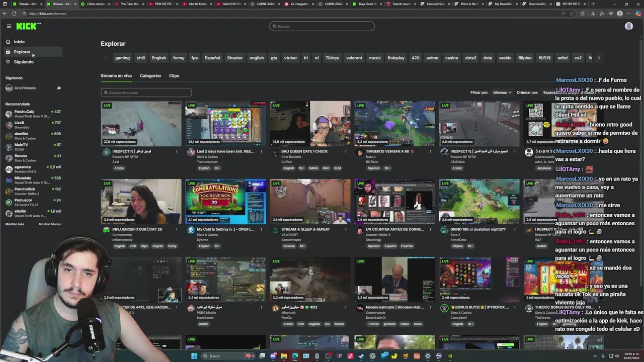Open the PonchoKick recommended channel

tap(33, 191)
